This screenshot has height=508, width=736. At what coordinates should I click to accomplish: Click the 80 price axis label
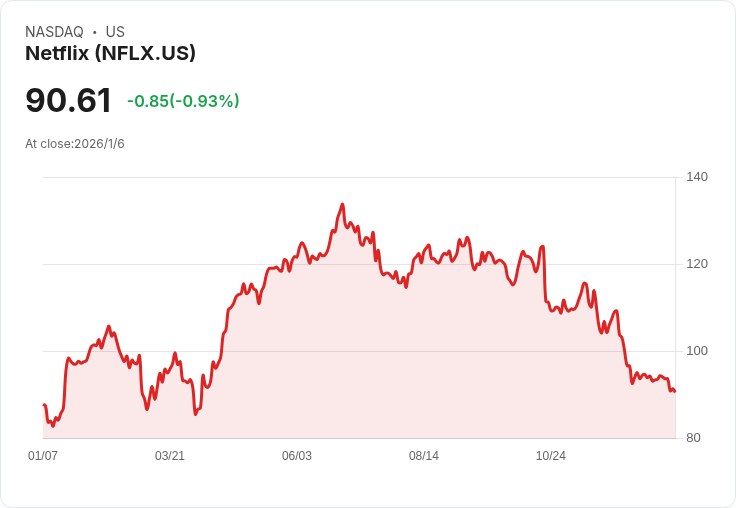tap(693, 438)
